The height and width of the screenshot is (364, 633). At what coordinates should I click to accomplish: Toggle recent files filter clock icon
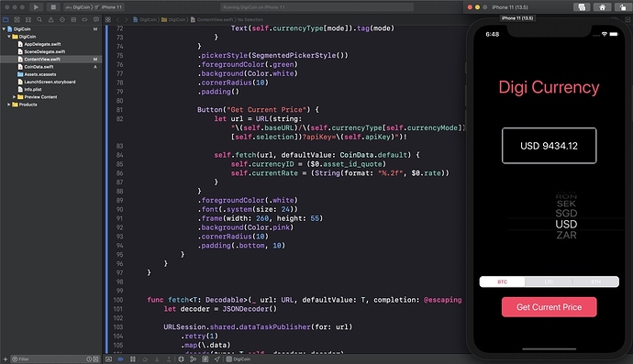[x=89, y=358]
